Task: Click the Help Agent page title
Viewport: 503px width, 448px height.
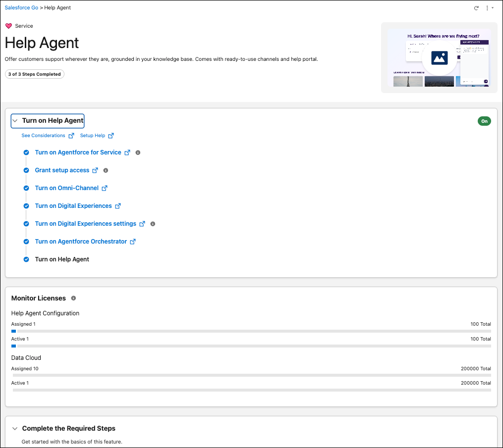Action: [x=42, y=43]
